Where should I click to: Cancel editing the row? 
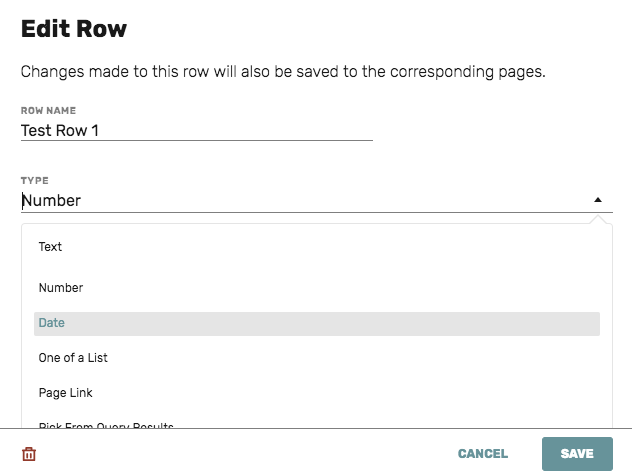(482, 453)
